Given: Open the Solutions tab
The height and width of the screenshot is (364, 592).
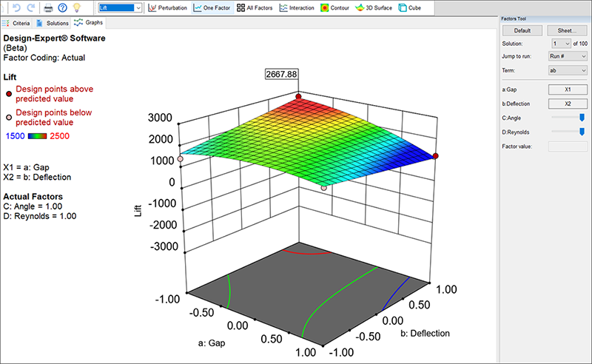Looking at the screenshot, I should [x=53, y=23].
